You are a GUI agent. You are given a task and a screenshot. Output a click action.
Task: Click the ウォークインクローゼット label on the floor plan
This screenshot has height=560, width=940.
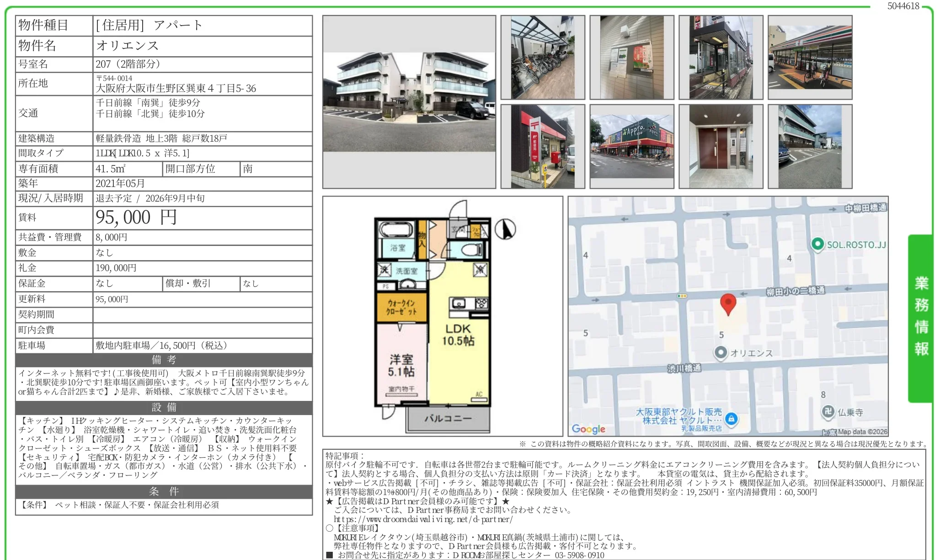tap(401, 307)
